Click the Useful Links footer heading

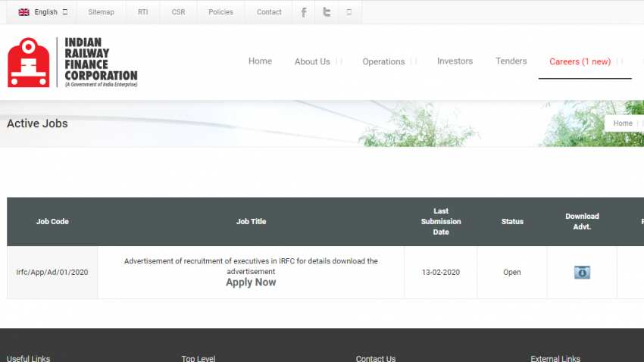[x=28, y=358]
